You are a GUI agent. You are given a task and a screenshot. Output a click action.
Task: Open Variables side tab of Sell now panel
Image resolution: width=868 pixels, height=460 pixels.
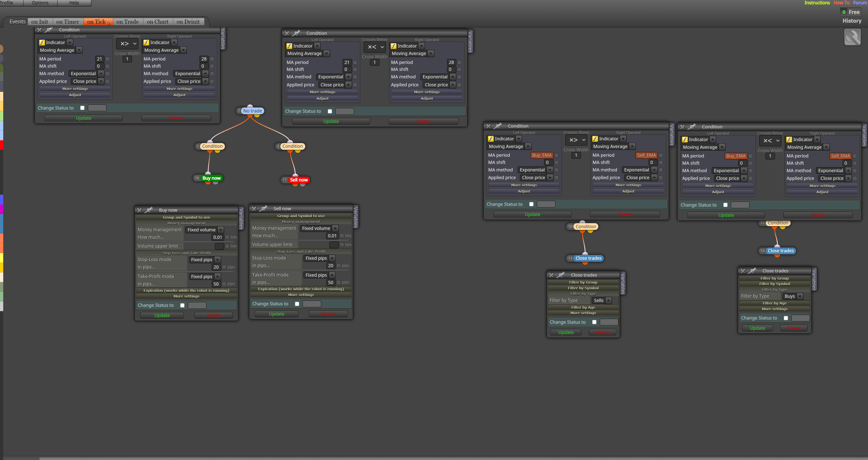tap(356, 217)
